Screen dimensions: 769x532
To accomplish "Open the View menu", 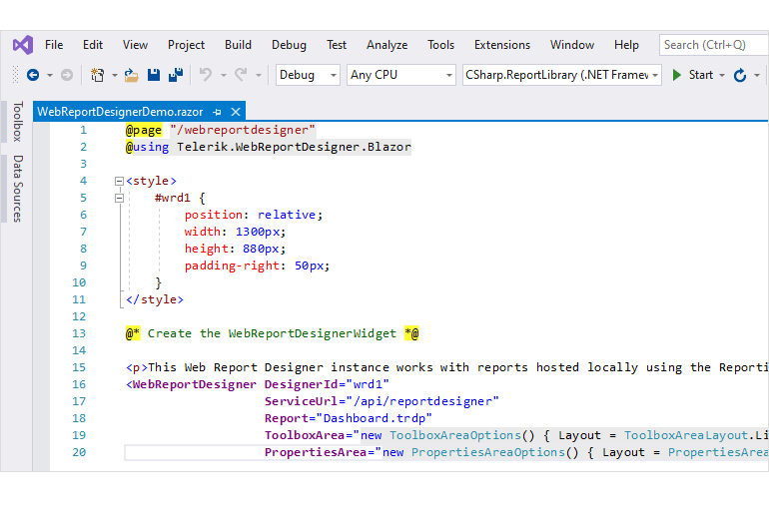I will (x=135, y=45).
